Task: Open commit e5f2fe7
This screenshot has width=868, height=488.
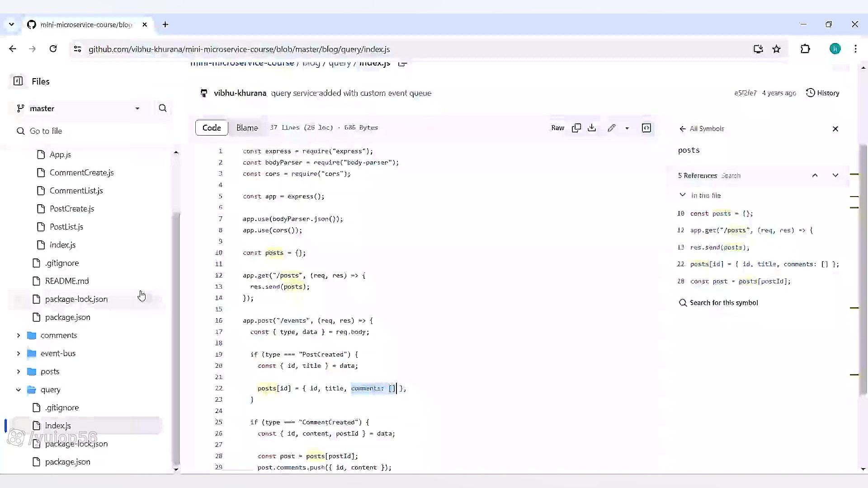Action: [x=745, y=93]
